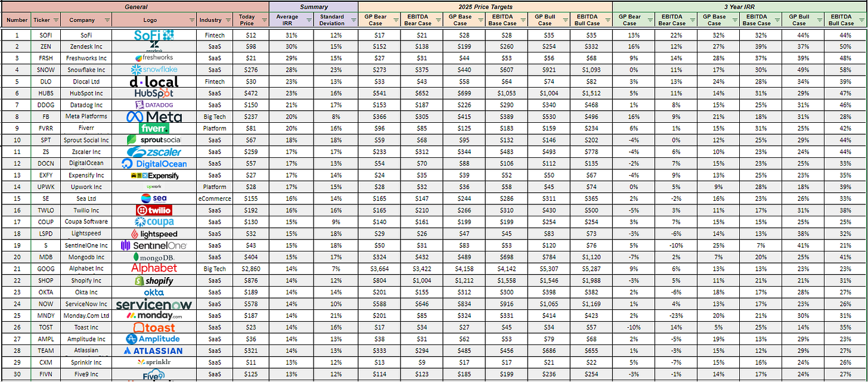Image resolution: width=868 pixels, height=382 pixels.
Task: Select the $1,093 Snowflake bull case cell
Action: pyautogui.click(x=590, y=70)
